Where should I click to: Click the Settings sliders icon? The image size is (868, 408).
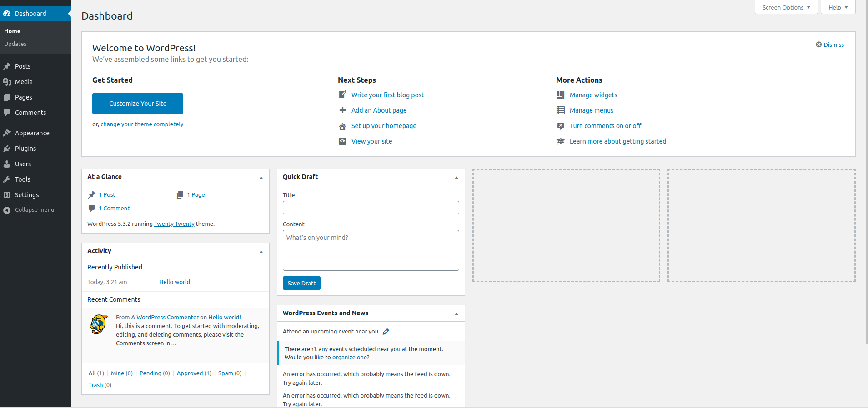(7, 195)
